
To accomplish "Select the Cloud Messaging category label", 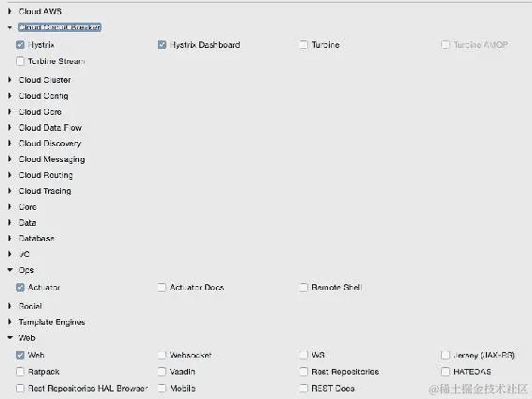I will click(x=52, y=159).
